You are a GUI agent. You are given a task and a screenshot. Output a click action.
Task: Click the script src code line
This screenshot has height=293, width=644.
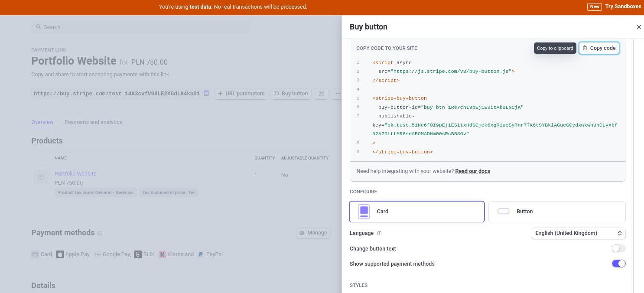pyautogui.click(x=446, y=71)
